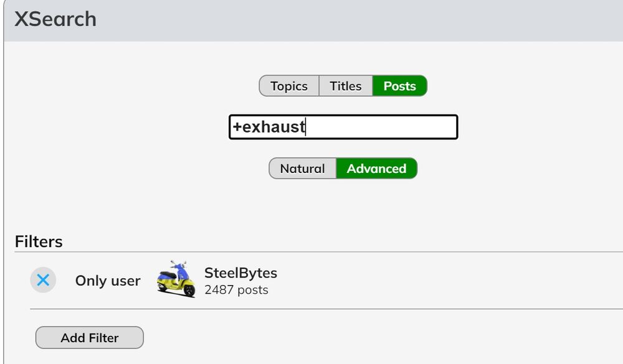
Task: Choose Advanced search mode
Action: tap(377, 168)
